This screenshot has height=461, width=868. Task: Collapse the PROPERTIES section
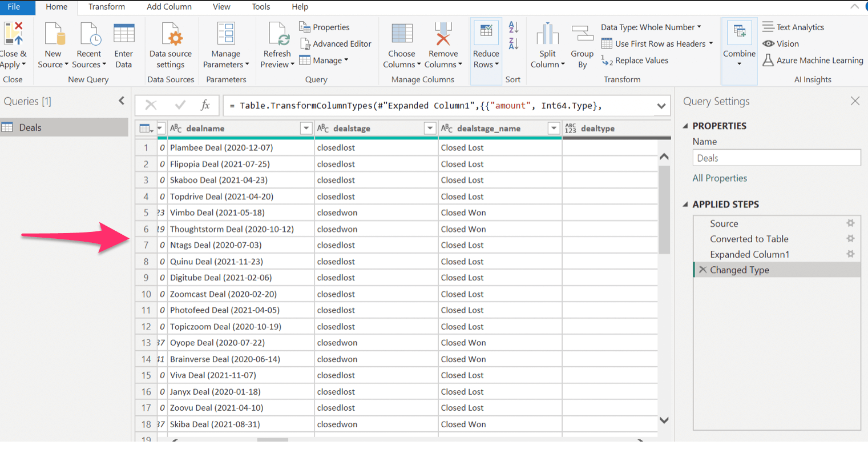click(685, 126)
